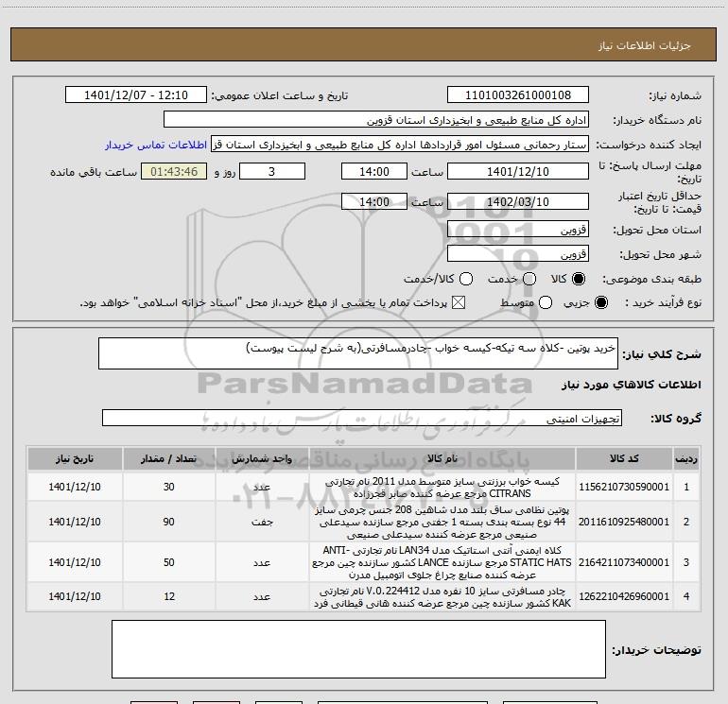Screen dimensions: 728x704
Task: Click quantity 90 in row 2
Action: [x=168, y=522]
